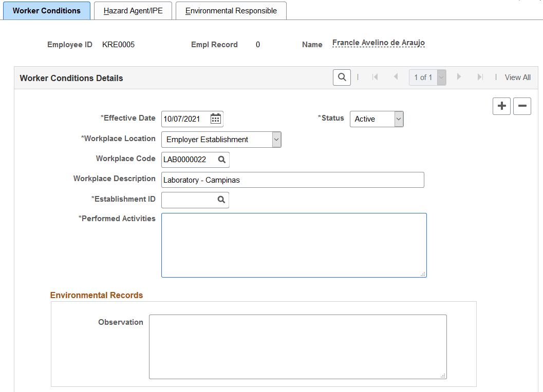
Task: Open the Status dropdown
Action: (x=398, y=119)
